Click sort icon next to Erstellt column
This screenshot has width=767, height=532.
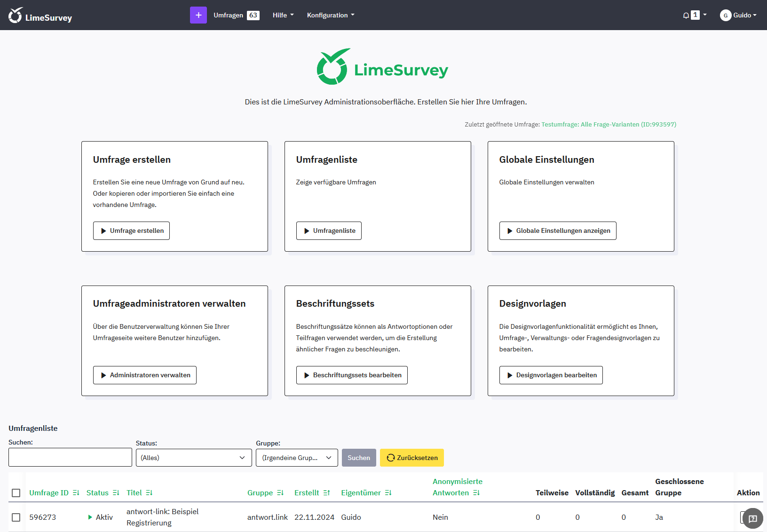[327, 493]
